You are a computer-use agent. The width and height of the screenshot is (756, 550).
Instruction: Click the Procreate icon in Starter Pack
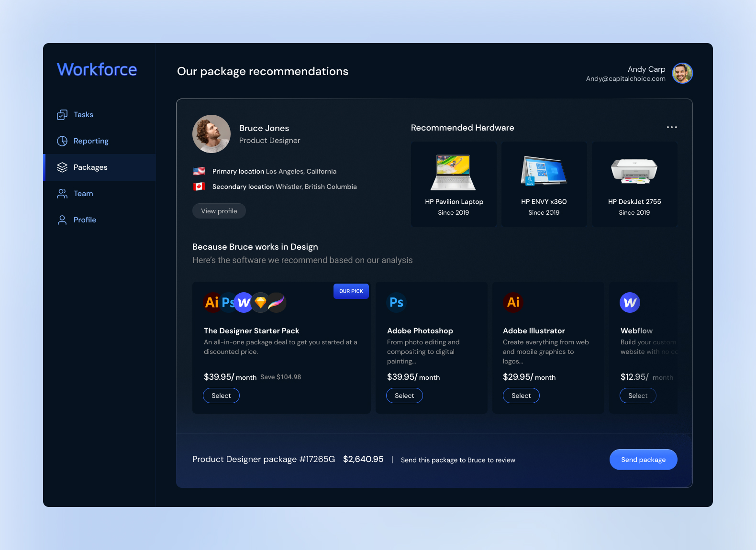tap(277, 302)
